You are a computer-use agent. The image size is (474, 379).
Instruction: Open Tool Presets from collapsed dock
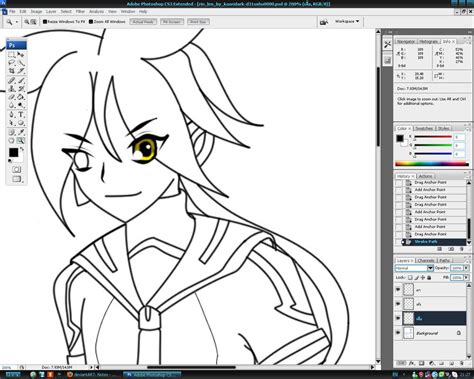387,45
